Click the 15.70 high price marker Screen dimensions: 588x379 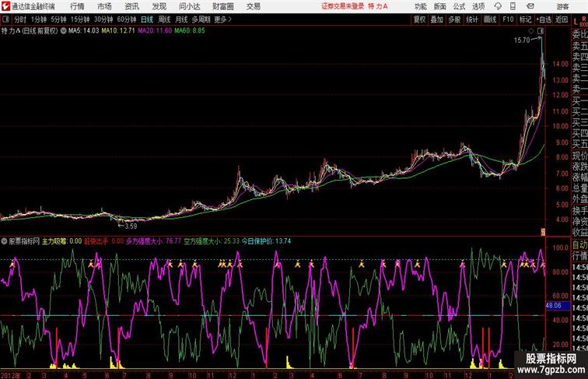point(522,40)
